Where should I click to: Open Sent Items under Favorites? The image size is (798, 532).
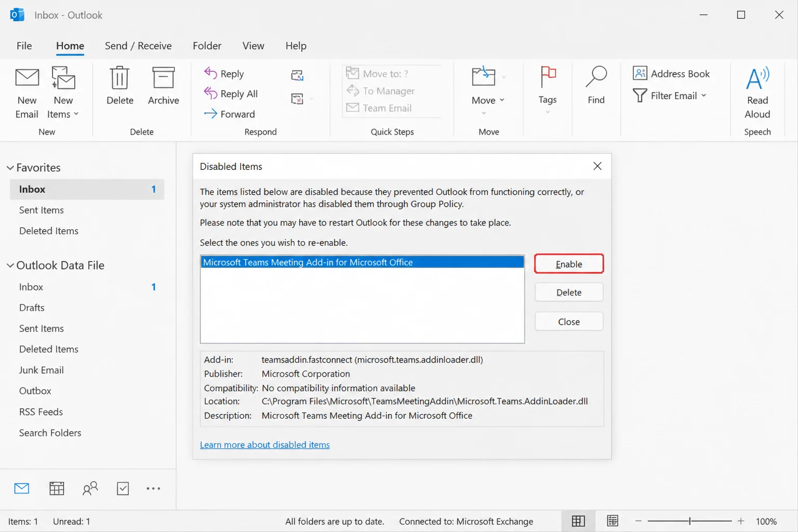click(x=41, y=210)
